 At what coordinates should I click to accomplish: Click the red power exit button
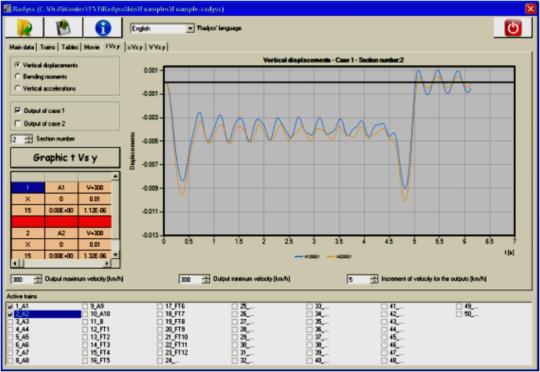[513, 28]
